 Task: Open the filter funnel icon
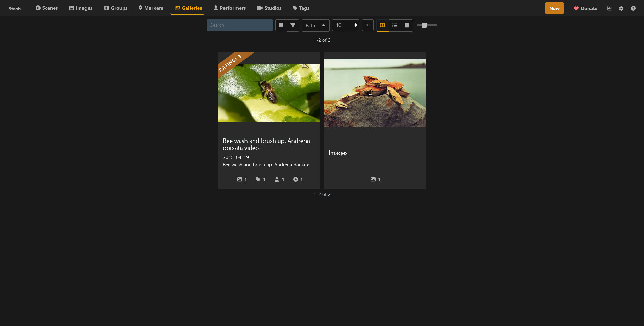pyautogui.click(x=293, y=25)
